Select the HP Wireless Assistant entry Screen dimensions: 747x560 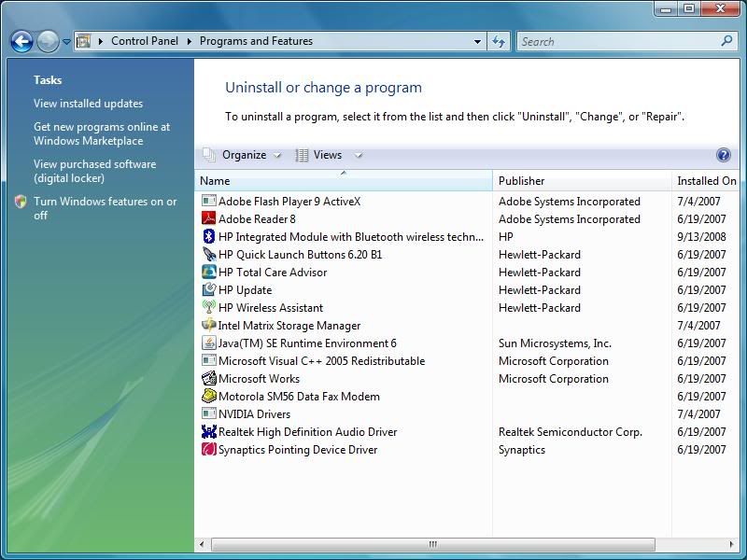(467, 307)
